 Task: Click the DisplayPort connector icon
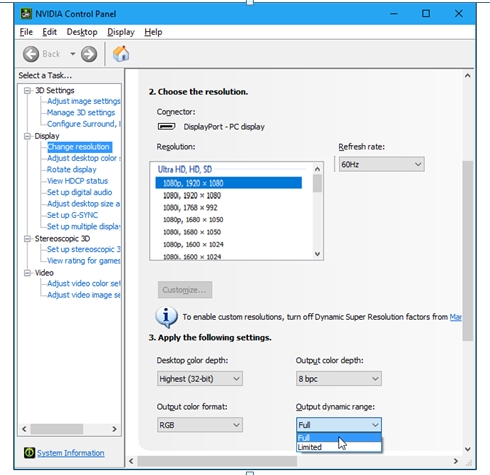coord(166,127)
